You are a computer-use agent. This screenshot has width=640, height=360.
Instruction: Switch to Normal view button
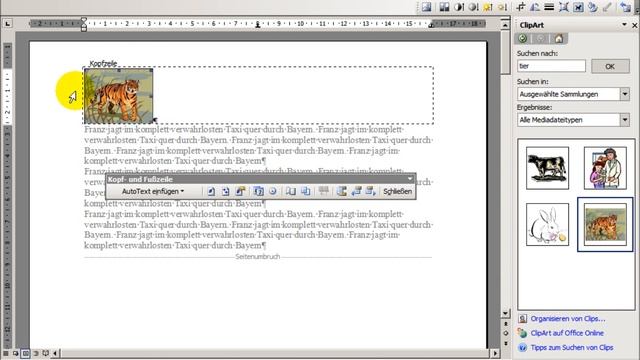(6, 353)
